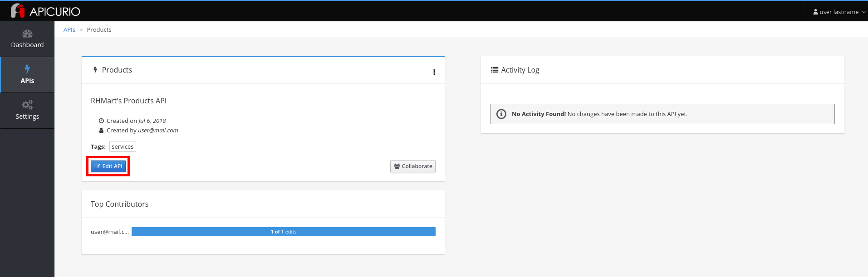Viewport: 868px width, 277px height.
Task: Click the Collaborate button
Action: click(x=413, y=166)
